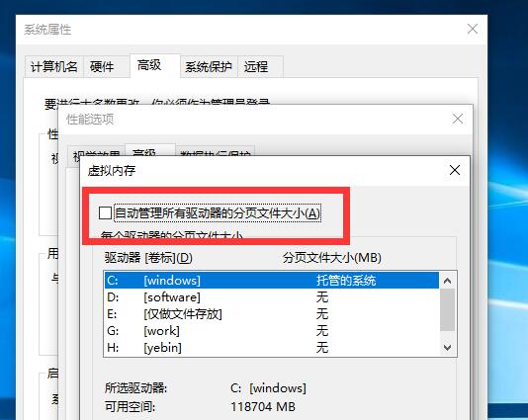Select drive C: [windows] in list

pyautogui.click(x=271, y=281)
